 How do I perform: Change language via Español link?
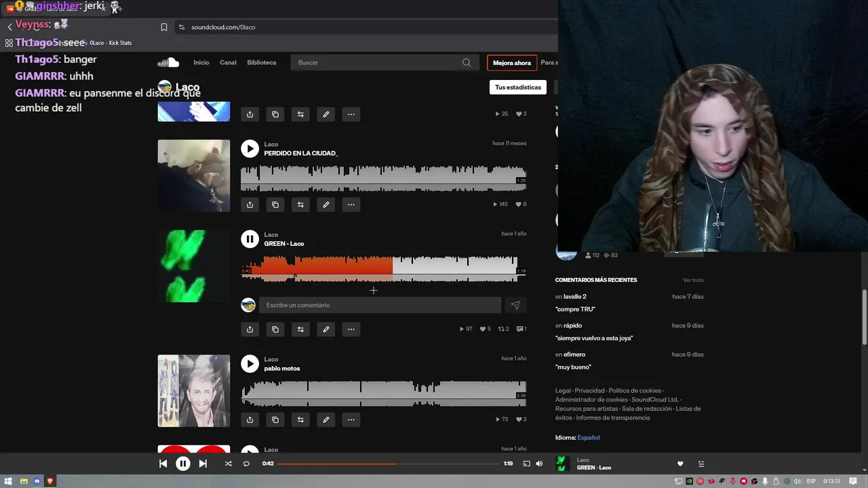coord(589,438)
